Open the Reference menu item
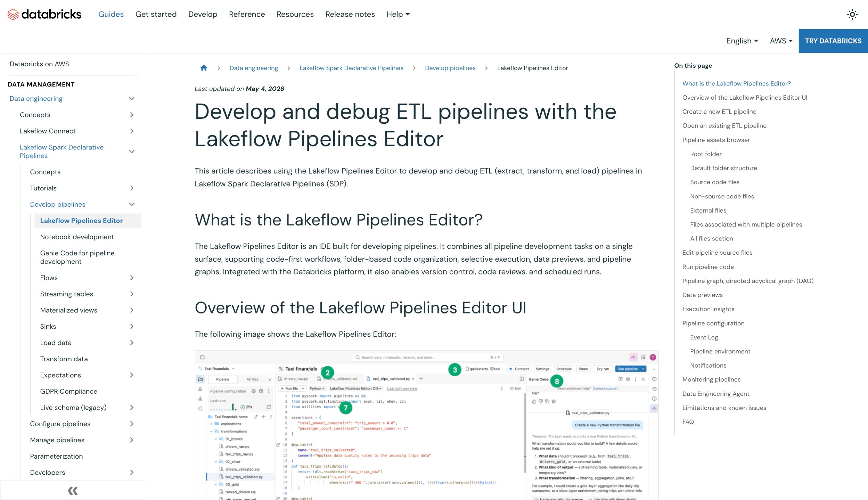868x500 pixels. [247, 14]
